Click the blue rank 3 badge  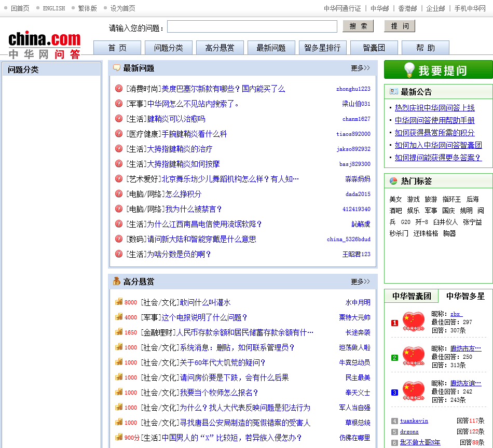[x=394, y=393]
